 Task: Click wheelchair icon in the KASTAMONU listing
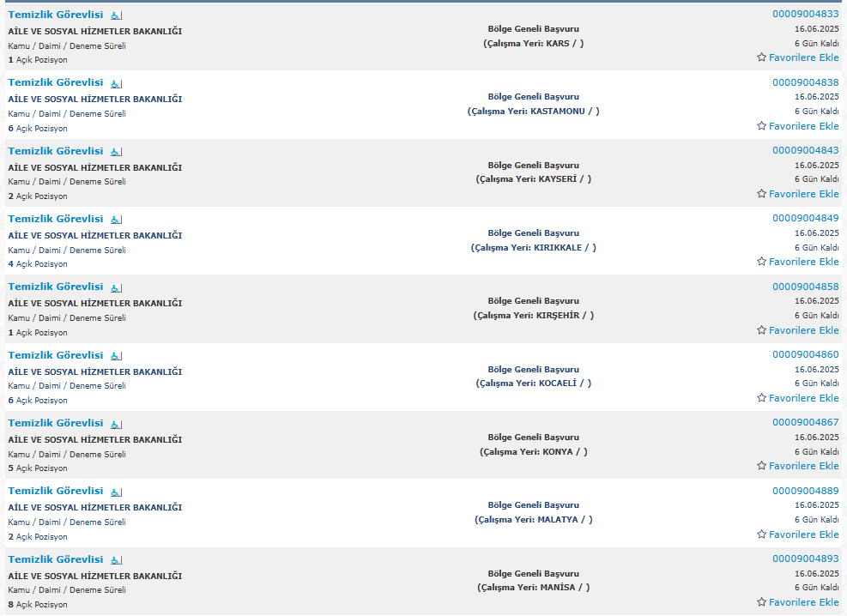coord(117,83)
